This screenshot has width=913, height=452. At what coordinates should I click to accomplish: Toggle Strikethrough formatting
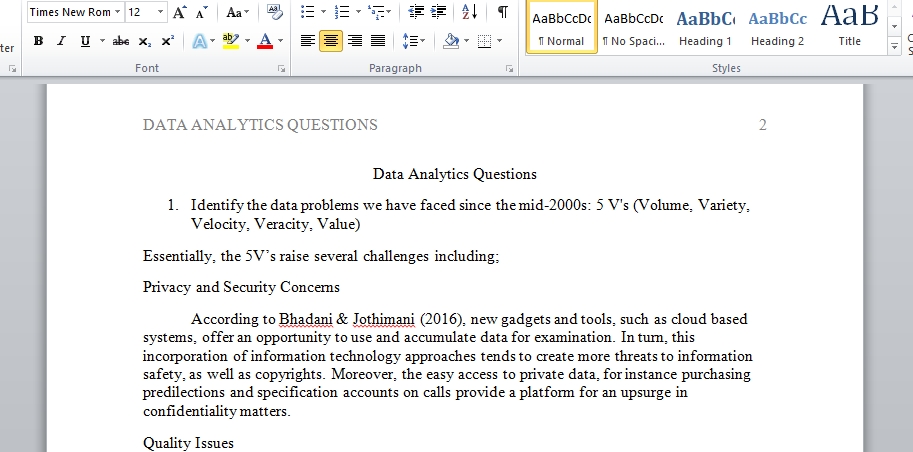(121, 41)
